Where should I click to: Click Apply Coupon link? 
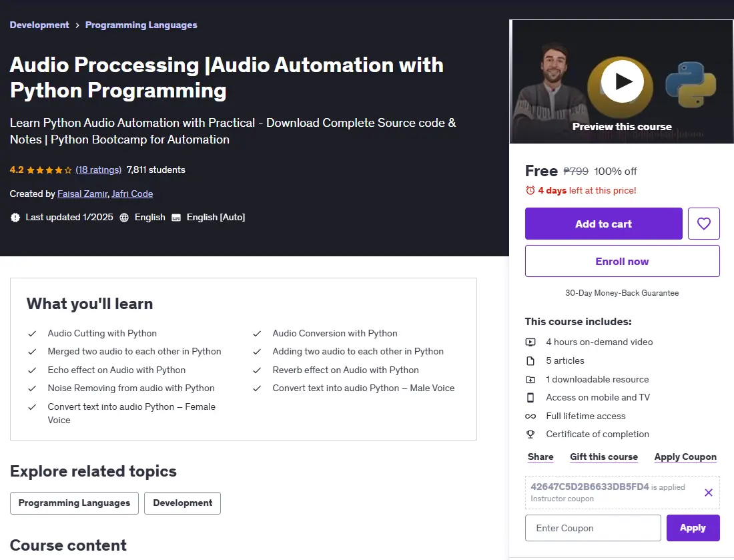point(685,457)
